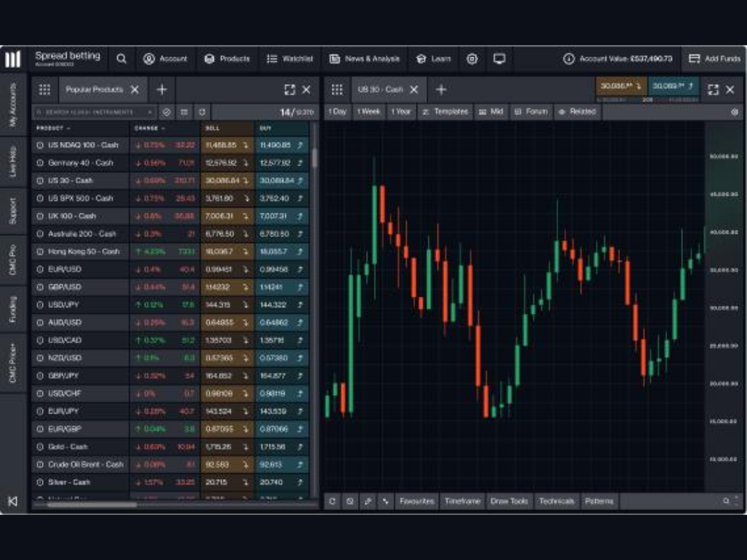Open the CMC Price+ side tab
The width and height of the screenshot is (747, 560).
click(14, 363)
